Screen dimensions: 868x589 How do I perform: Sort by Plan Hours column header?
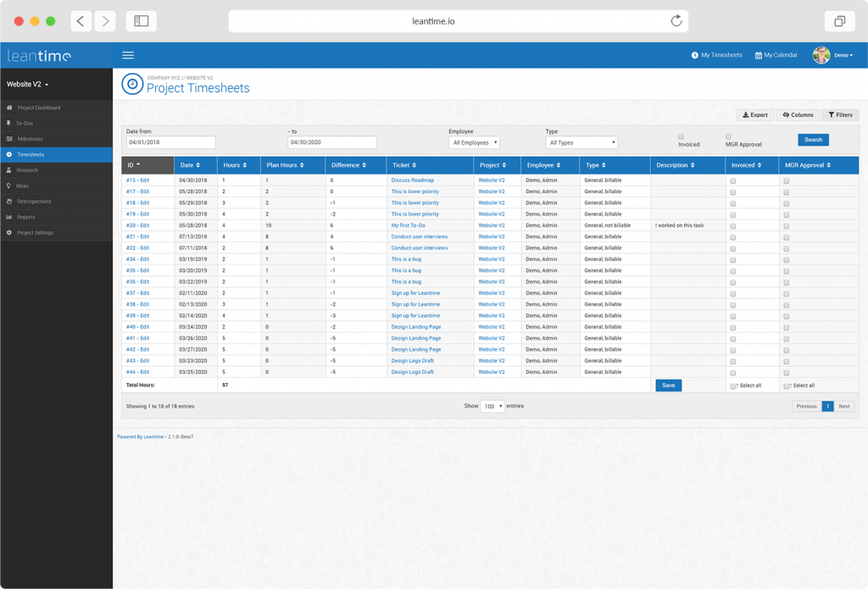(x=292, y=165)
